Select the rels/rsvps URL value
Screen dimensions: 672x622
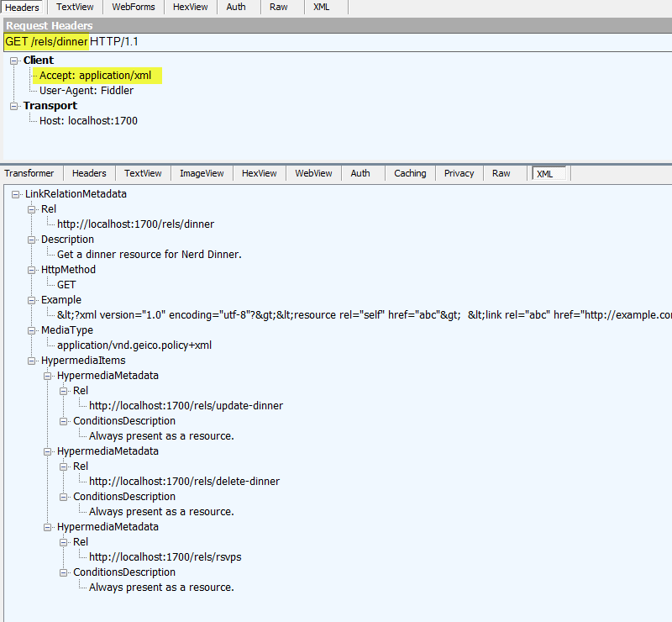click(165, 556)
